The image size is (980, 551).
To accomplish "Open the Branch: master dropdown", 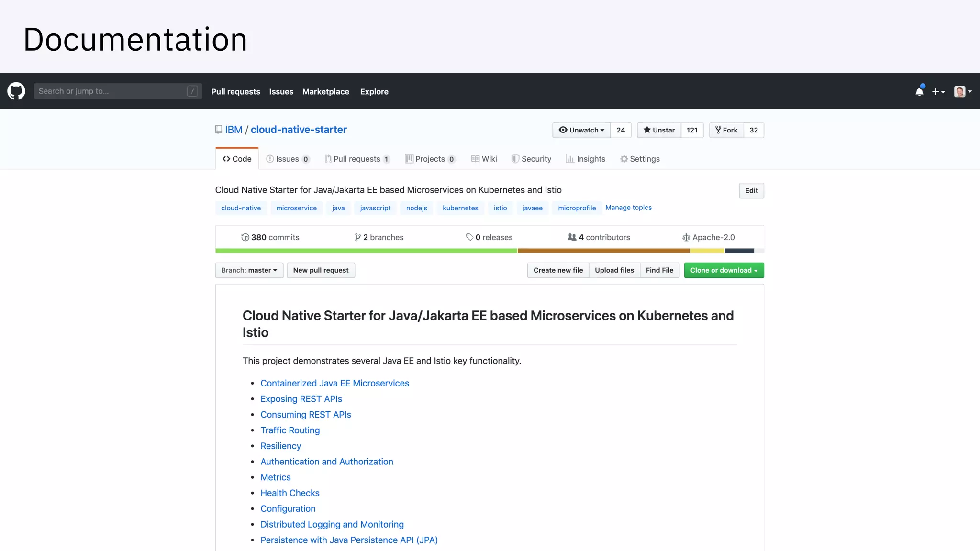I will tap(249, 270).
